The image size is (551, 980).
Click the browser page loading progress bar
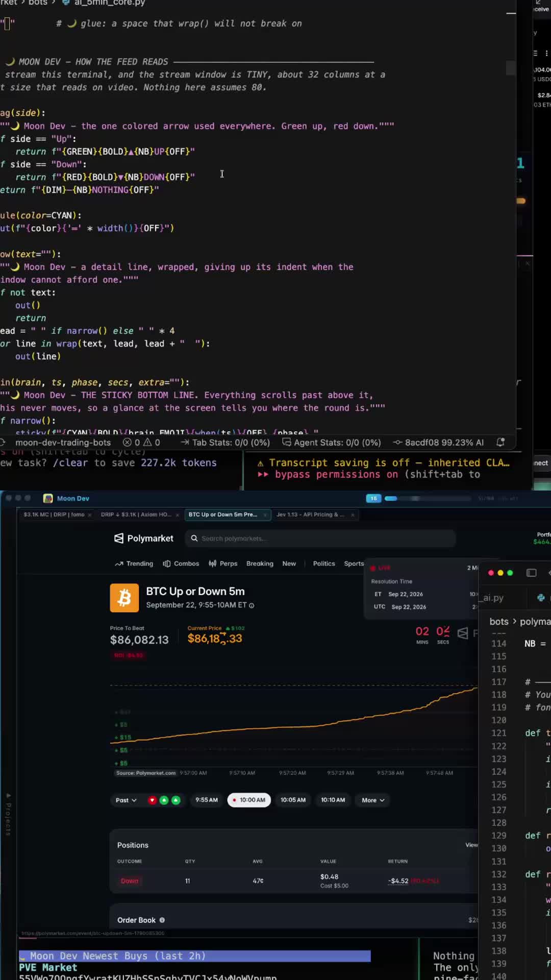click(428, 499)
